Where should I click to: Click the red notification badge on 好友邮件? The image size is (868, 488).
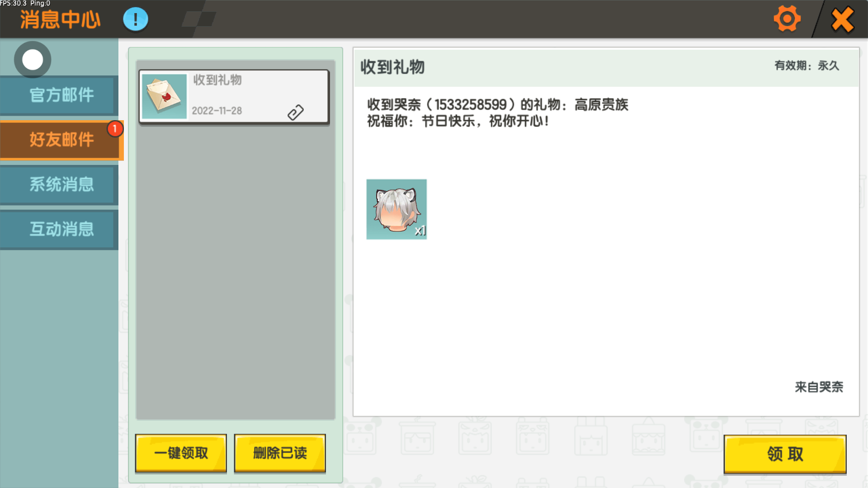[x=115, y=129]
